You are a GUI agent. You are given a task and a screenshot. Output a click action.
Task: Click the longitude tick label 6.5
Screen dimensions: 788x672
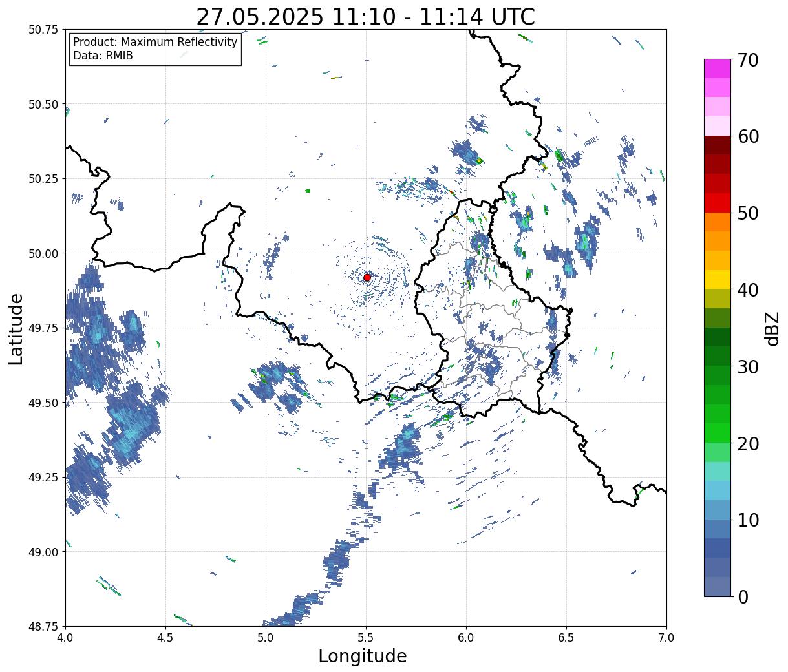tap(566, 638)
